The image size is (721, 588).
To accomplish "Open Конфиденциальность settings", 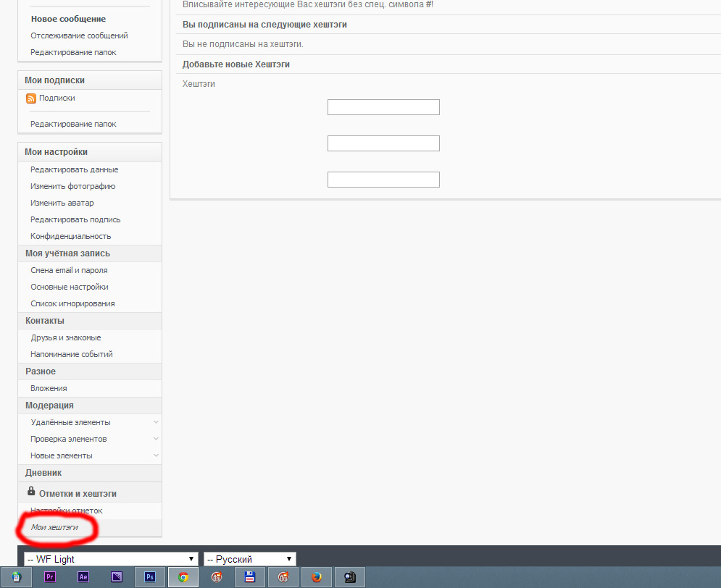I will click(x=71, y=236).
